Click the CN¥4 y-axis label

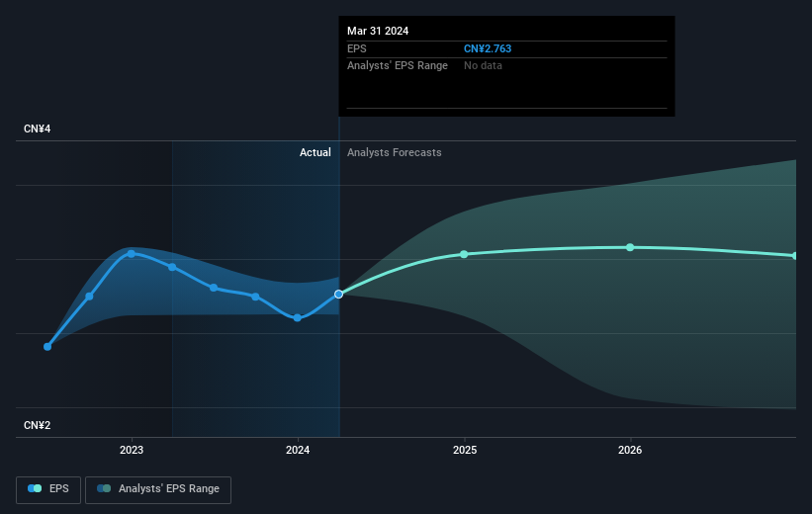point(38,128)
